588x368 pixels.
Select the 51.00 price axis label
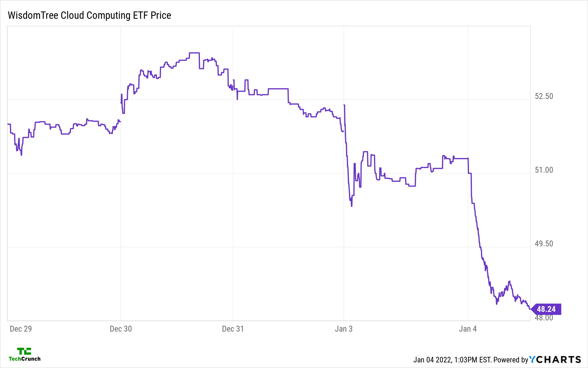pyautogui.click(x=544, y=170)
